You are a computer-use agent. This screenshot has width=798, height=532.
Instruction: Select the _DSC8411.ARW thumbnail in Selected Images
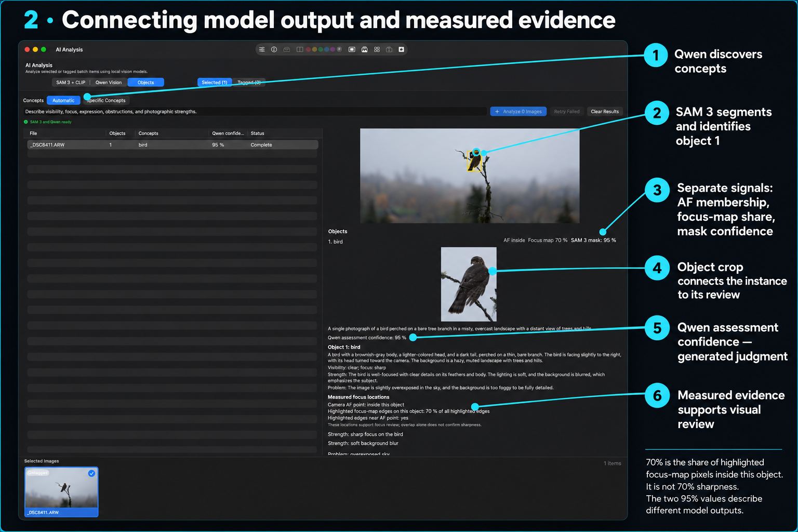(61, 491)
